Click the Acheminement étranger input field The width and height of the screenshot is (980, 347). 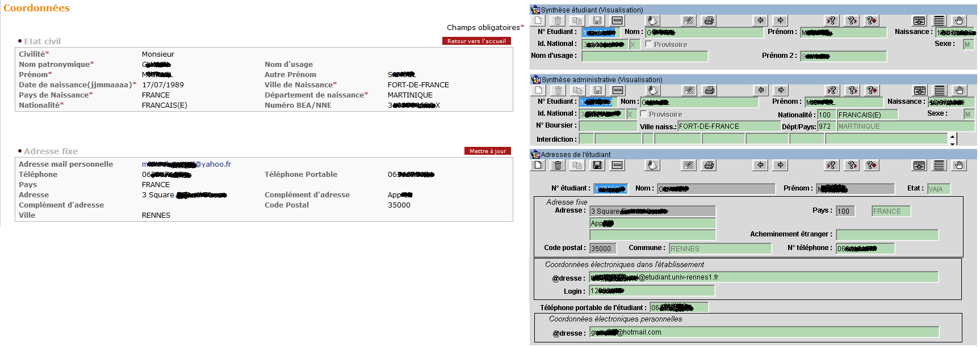point(887,235)
